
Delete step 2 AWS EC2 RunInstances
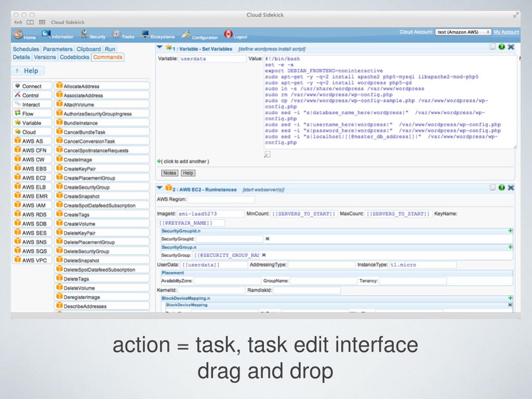coord(511,188)
